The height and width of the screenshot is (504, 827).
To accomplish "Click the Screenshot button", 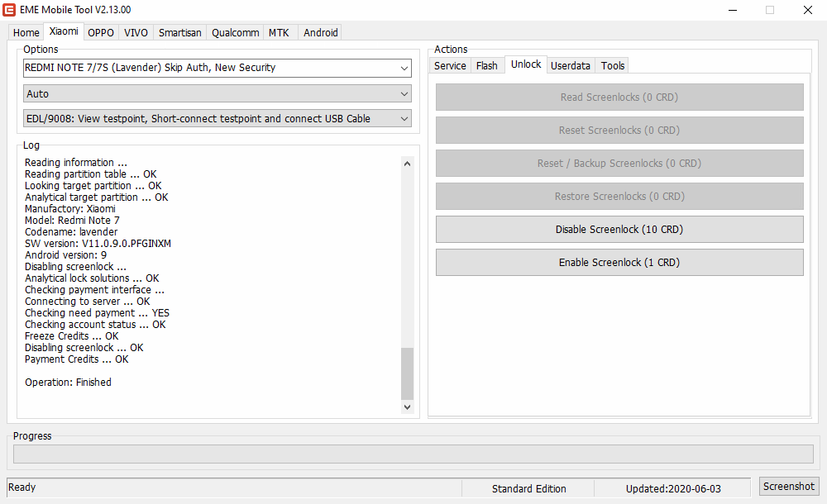I will pos(788,487).
